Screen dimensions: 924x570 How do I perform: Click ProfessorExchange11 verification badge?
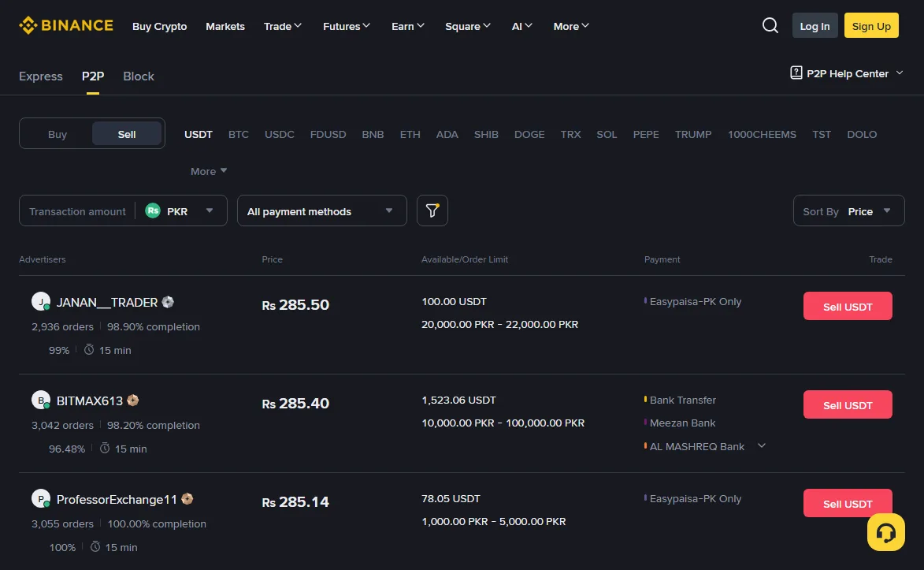coord(187,499)
